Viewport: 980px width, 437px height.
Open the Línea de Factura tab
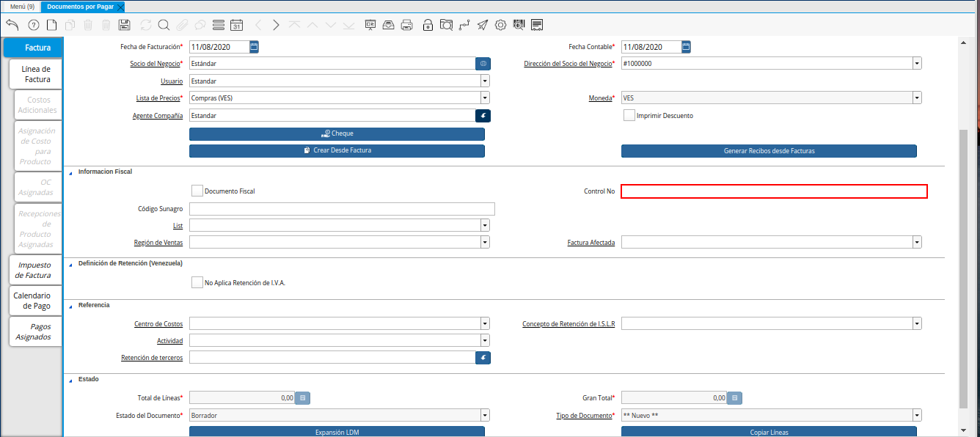(36, 74)
